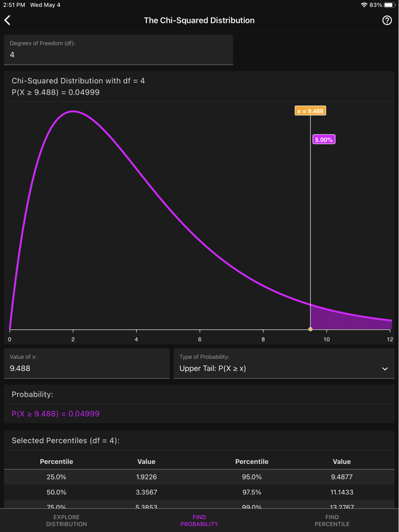Click the clock showing 2:51 PM
The image size is (399, 532).
[13, 5]
